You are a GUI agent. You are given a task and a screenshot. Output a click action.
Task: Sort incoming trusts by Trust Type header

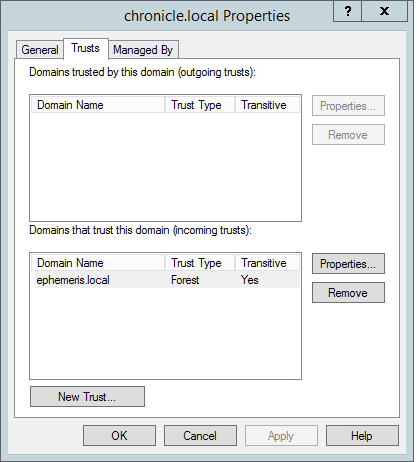coord(200,263)
